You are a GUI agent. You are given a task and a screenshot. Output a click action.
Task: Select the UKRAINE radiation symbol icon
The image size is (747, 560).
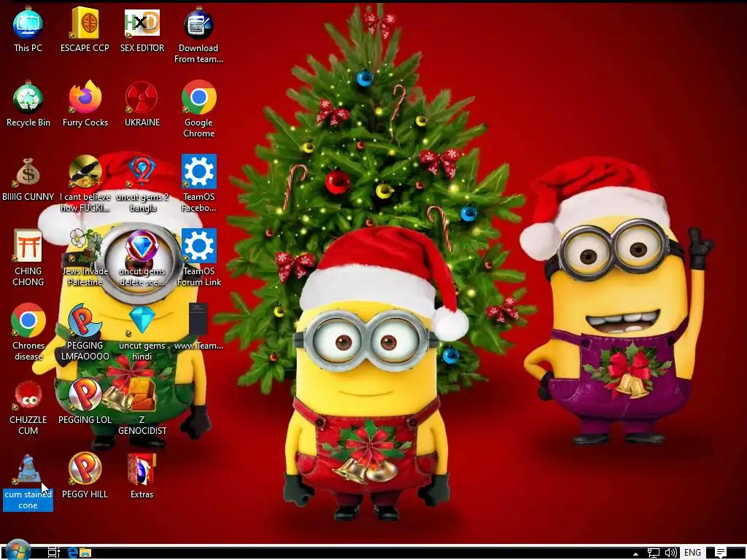142,98
